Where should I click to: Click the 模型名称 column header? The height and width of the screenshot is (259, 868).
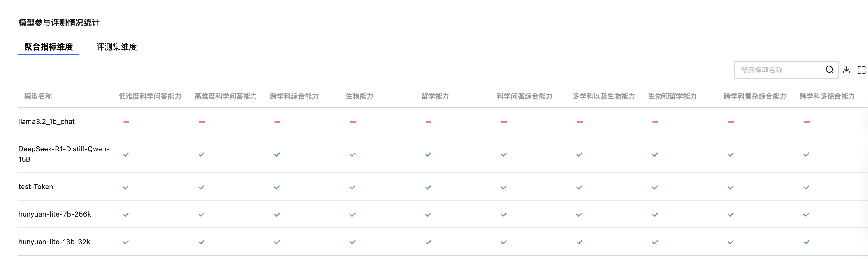click(x=38, y=96)
